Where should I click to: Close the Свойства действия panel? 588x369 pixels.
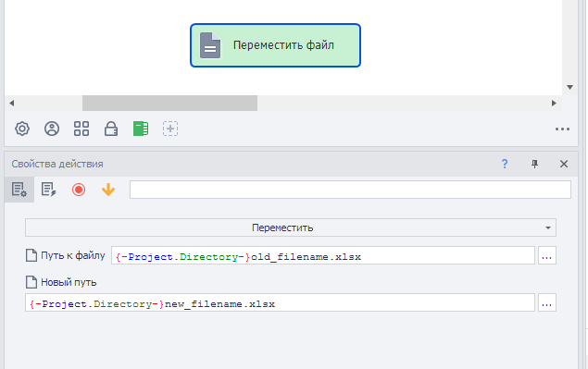[564, 164]
